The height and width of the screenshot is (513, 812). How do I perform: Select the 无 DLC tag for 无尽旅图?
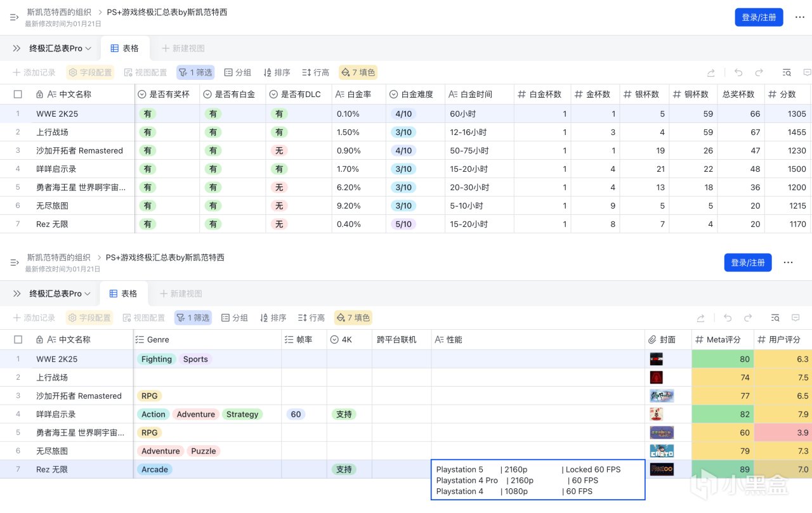click(x=278, y=205)
